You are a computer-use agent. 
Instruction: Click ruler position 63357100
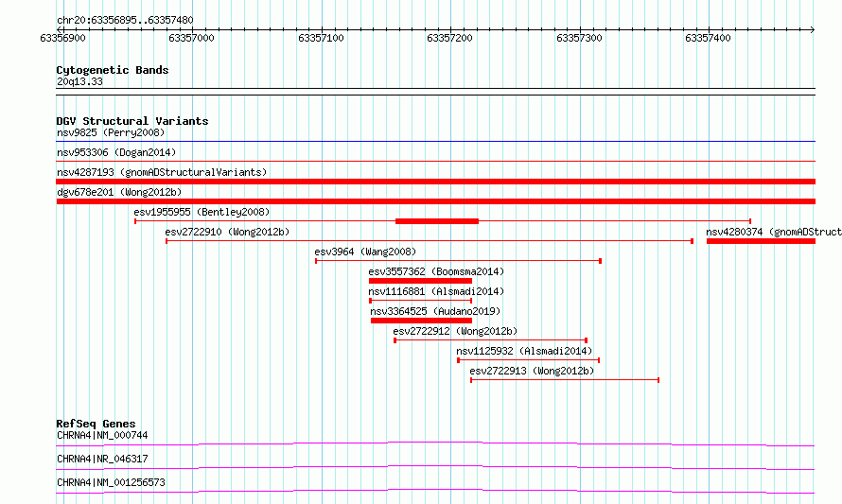pyautogui.click(x=321, y=38)
